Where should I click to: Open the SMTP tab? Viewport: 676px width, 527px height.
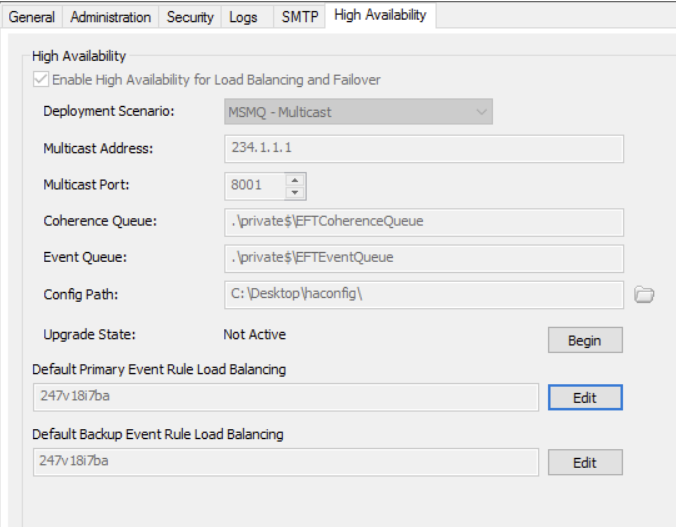click(x=298, y=17)
